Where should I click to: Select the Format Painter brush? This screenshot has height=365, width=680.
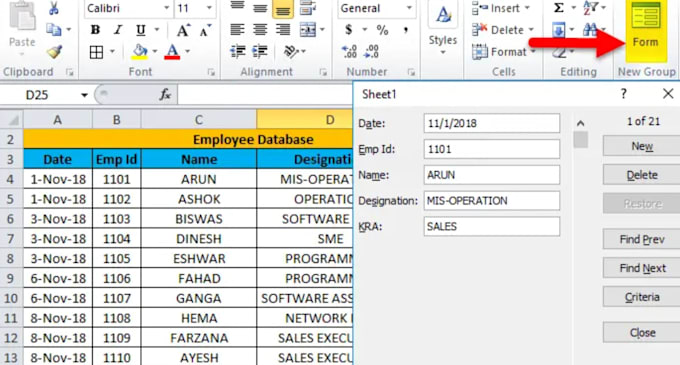point(54,52)
